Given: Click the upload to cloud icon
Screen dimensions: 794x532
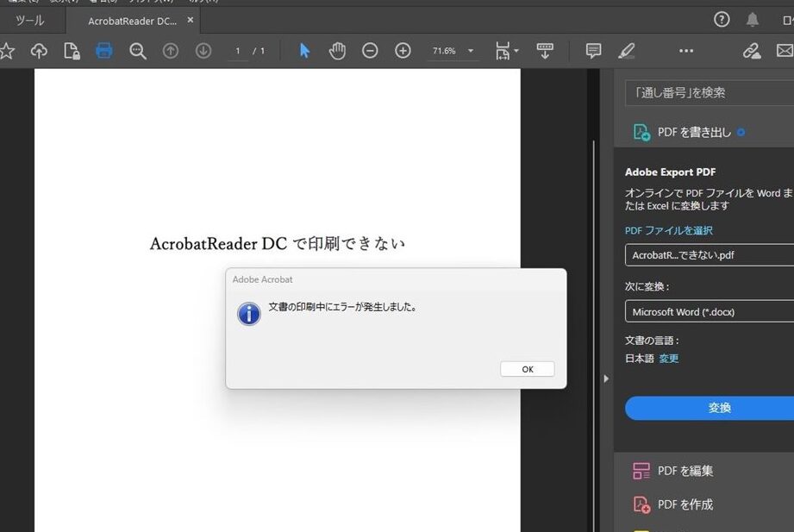Looking at the screenshot, I should click(x=39, y=51).
